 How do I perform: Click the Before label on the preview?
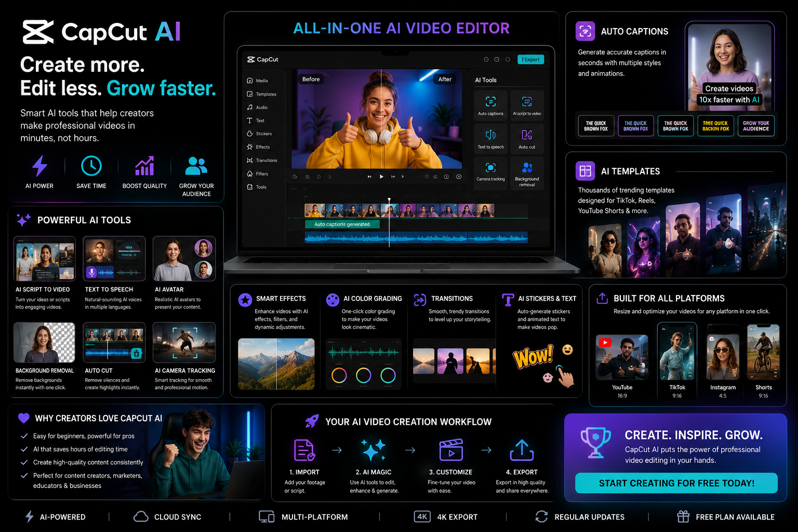[x=311, y=79]
